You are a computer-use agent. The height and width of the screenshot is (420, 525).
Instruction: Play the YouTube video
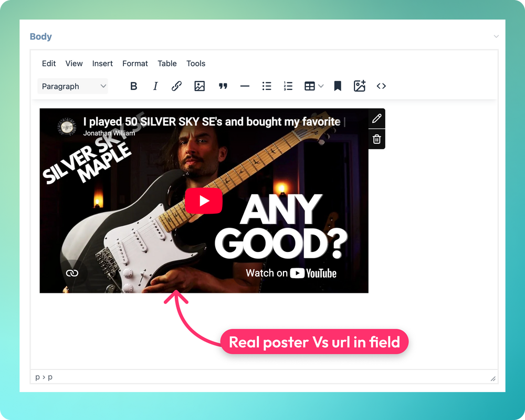pyautogui.click(x=204, y=201)
